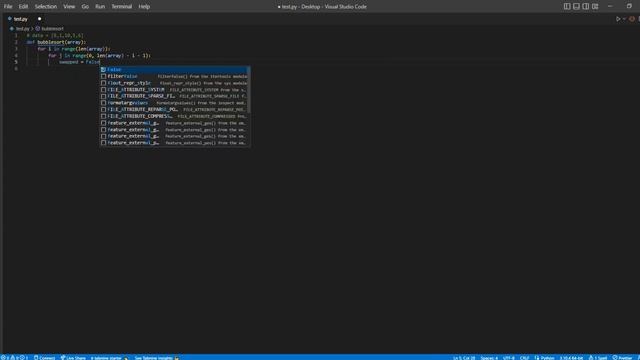Click Prettier status bar item

622,358
